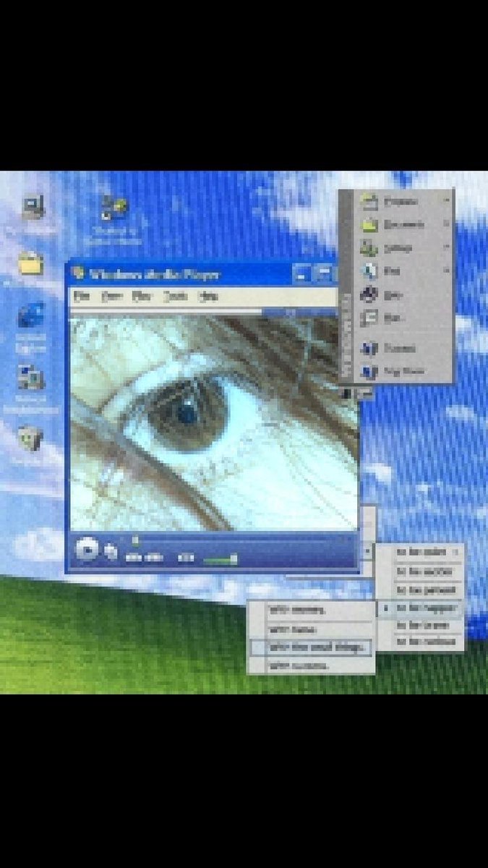Click the Windows Media Player title bar logo

[77, 273]
